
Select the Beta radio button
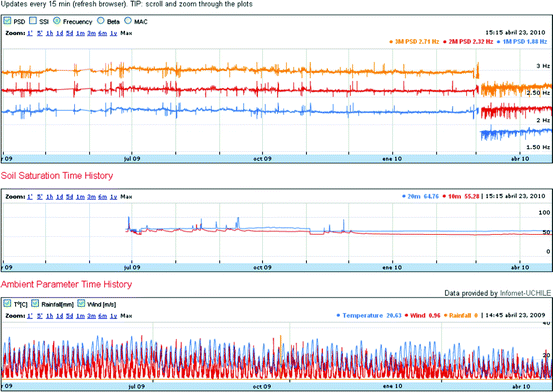(x=101, y=21)
